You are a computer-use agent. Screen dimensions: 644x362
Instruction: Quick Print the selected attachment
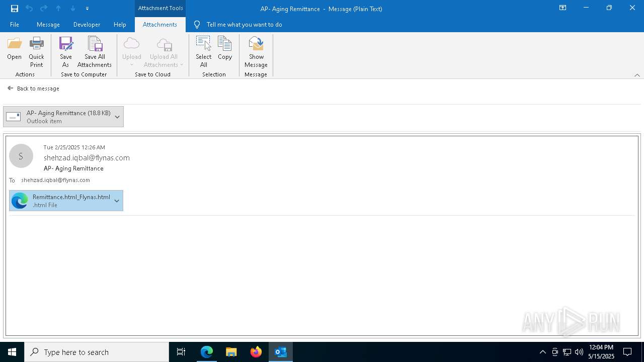36,52
